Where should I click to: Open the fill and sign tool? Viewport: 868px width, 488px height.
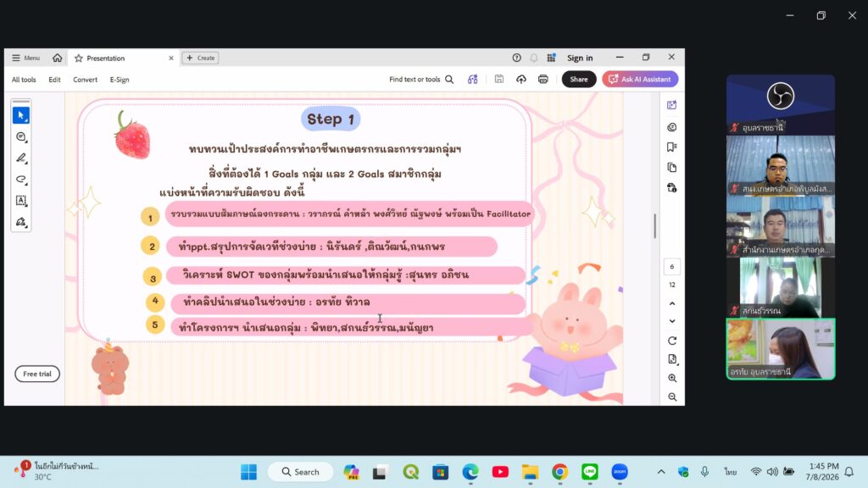click(x=21, y=222)
